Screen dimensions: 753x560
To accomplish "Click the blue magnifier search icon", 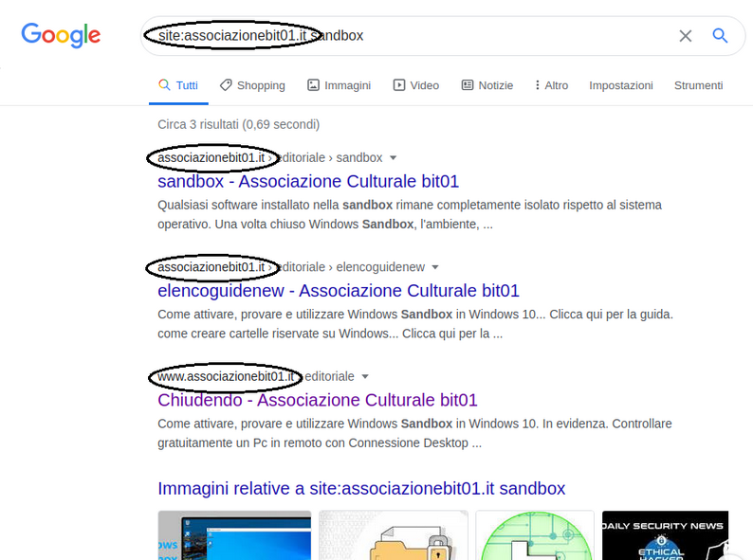I will [x=720, y=35].
